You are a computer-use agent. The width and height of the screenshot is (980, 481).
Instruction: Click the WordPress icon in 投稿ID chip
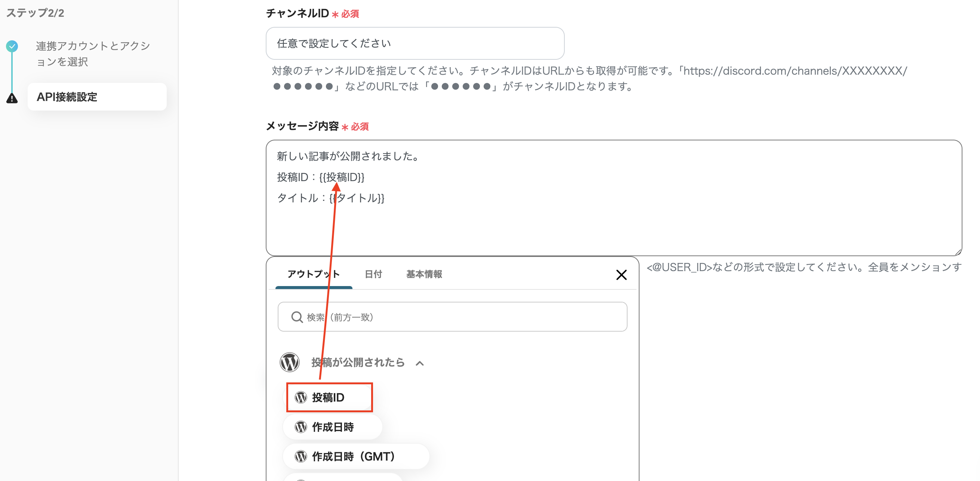tap(301, 397)
